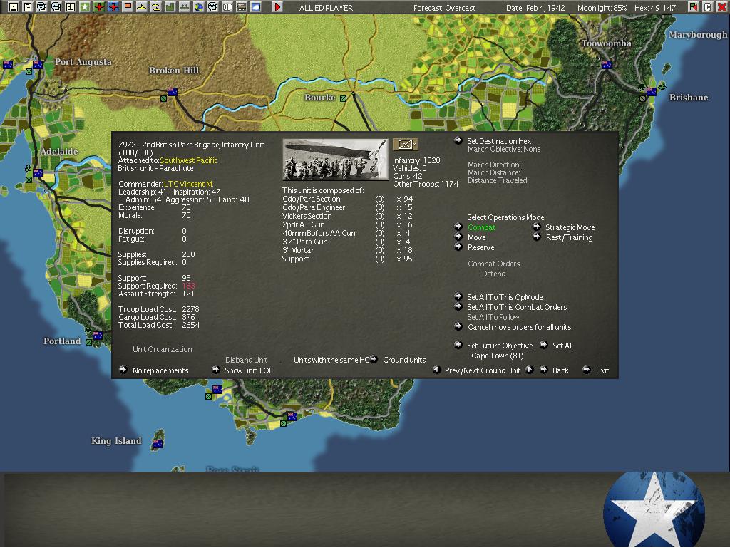Screen dimensions: 730x560
Task: Open commander 'LTC Vincent M.' link
Action: (188, 185)
